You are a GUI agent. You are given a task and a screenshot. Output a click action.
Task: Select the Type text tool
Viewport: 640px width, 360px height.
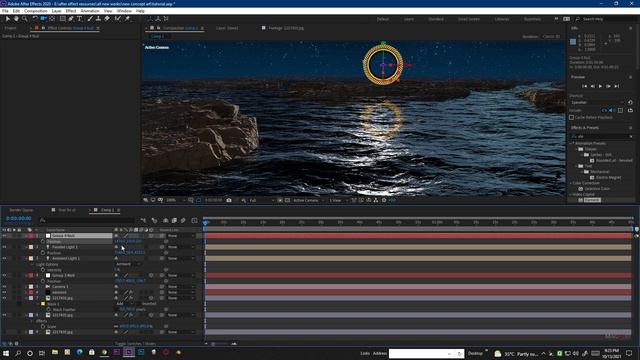[x=80, y=19]
